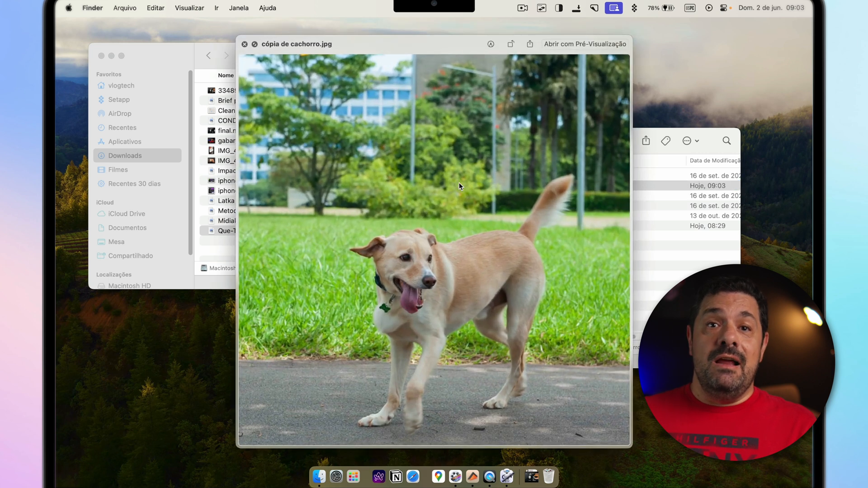The height and width of the screenshot is (488, 868).
Task: Select the Clean file row
Action: (x=218, y=111)
